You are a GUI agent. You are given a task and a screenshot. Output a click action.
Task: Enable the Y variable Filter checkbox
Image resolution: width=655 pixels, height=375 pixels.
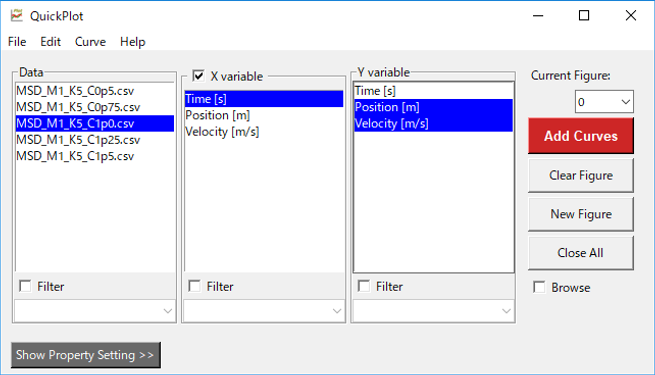(x=364, y=286)
